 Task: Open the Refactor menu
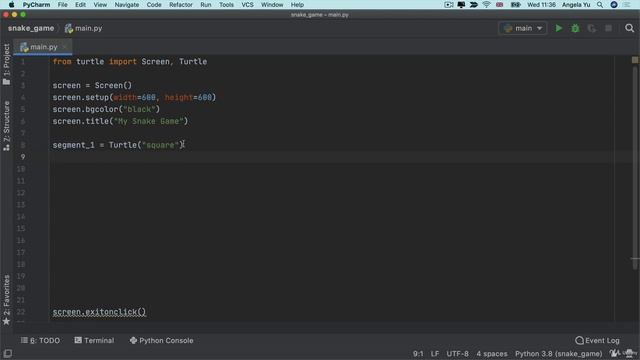coord(181,5)
